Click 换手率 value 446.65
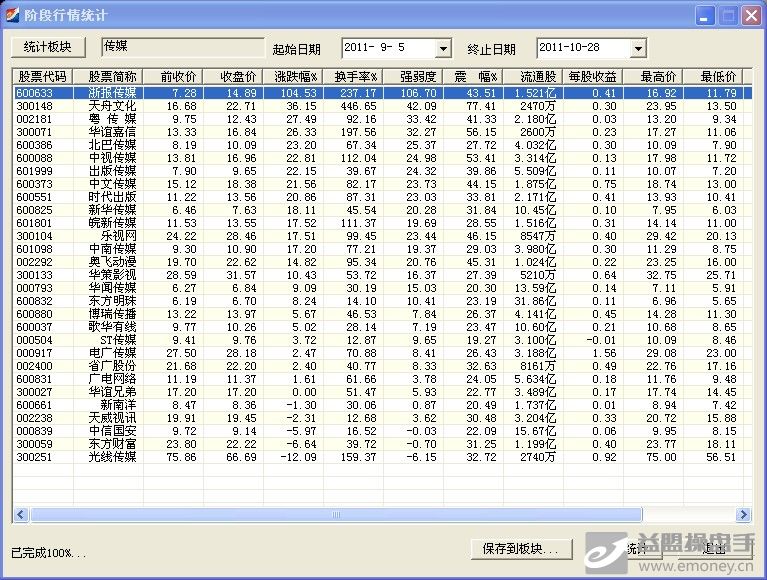This screenshot has width=767, height=580. click(359, 106)
